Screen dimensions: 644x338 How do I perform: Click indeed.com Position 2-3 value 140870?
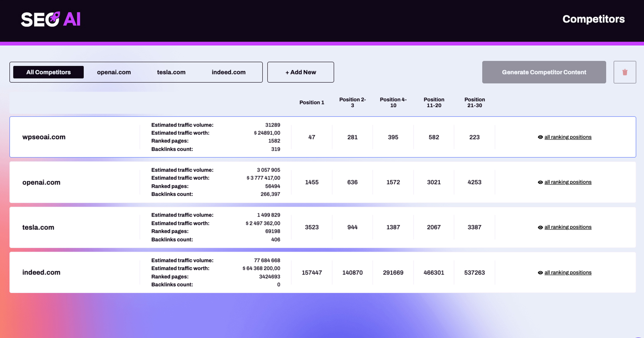[x=353, y=273]
